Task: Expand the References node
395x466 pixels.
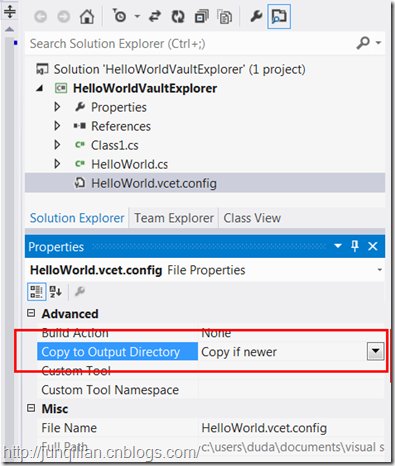Action: coord(57,126)
